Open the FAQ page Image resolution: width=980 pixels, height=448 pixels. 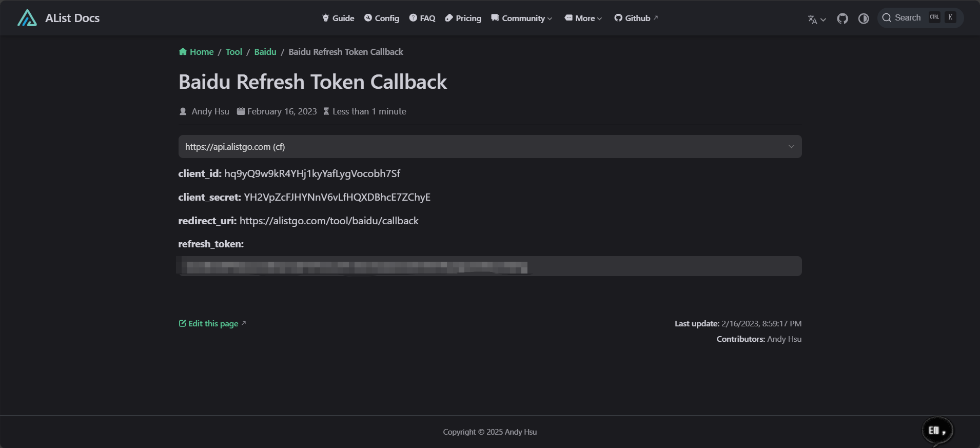pyautogui.click(x=422, y=18)
